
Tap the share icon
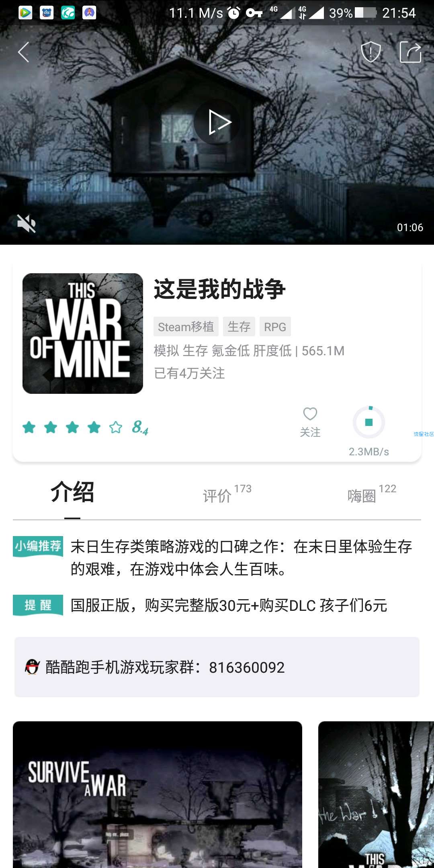[x=410, y=52]
